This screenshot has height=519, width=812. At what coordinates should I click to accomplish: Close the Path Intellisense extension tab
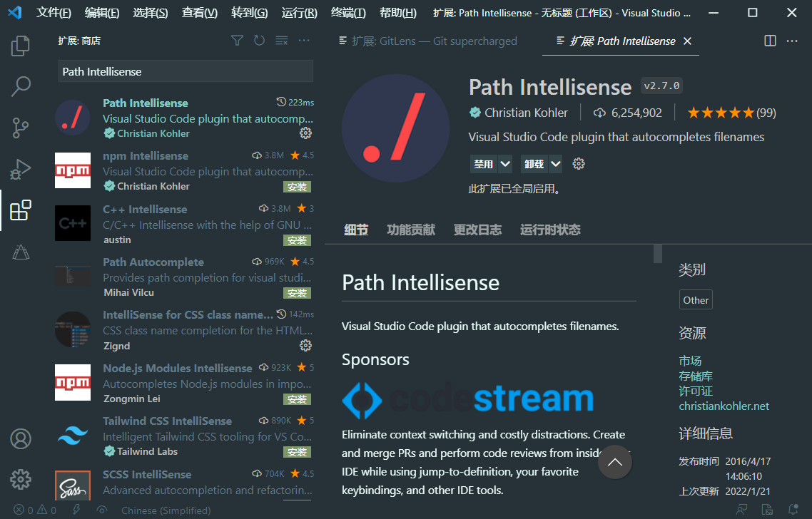[687, 41]
